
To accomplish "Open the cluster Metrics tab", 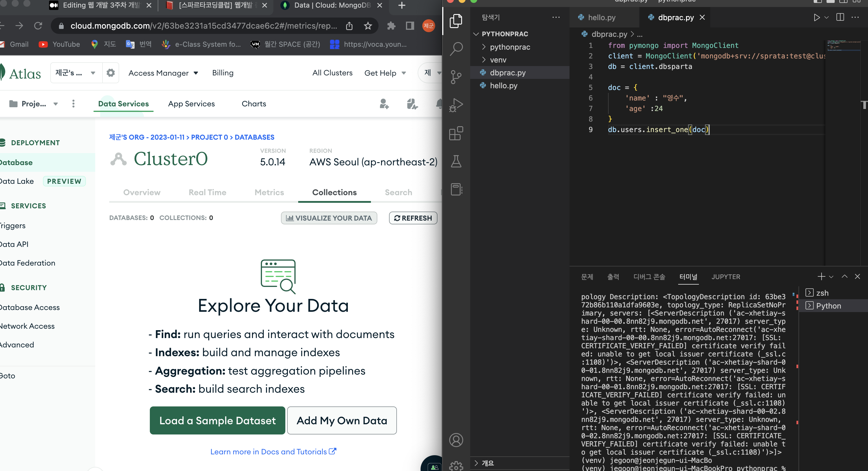I will 269,192.
